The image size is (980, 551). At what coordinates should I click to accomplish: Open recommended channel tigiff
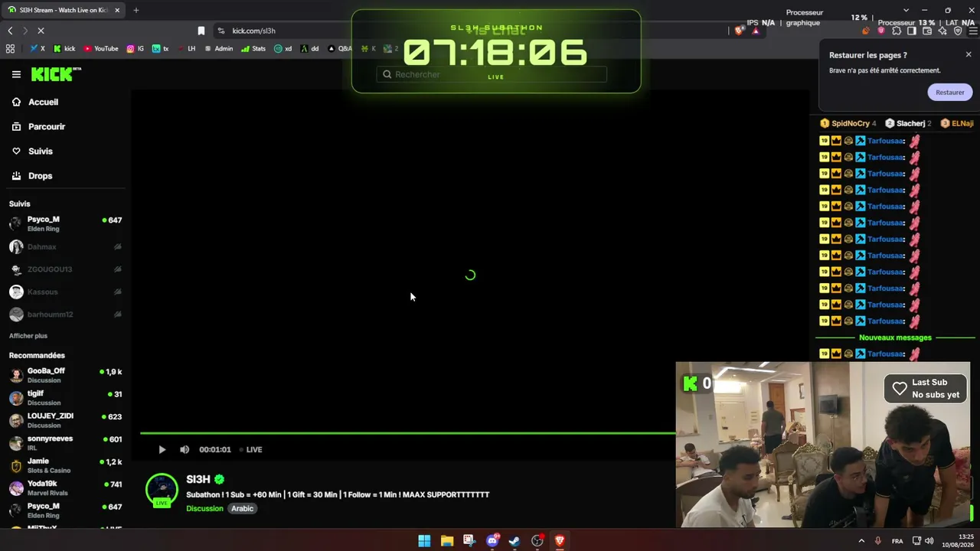click(x=65, y=398)
